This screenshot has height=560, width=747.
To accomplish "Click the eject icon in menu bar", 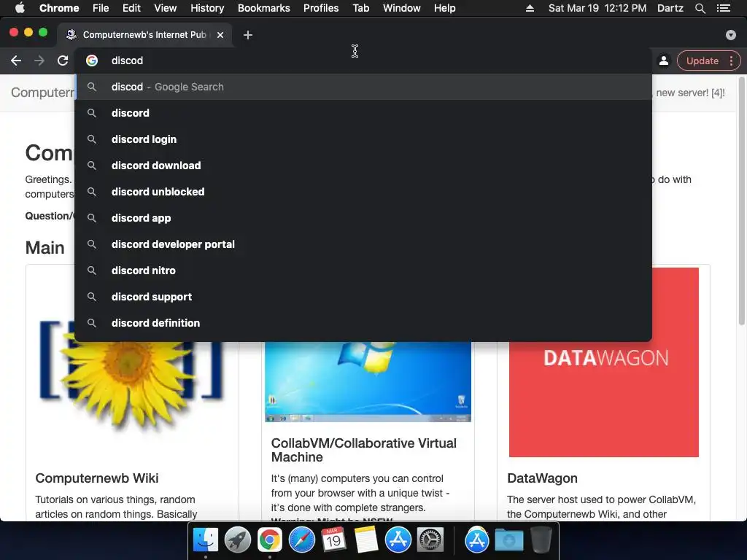I will [x=530, y=8].
